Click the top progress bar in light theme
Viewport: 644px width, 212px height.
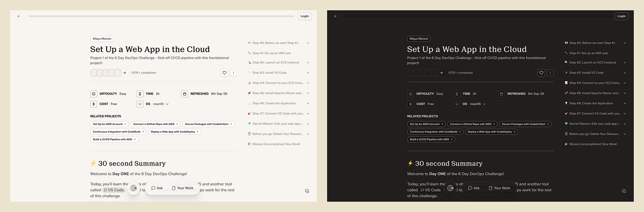[161, 16]
